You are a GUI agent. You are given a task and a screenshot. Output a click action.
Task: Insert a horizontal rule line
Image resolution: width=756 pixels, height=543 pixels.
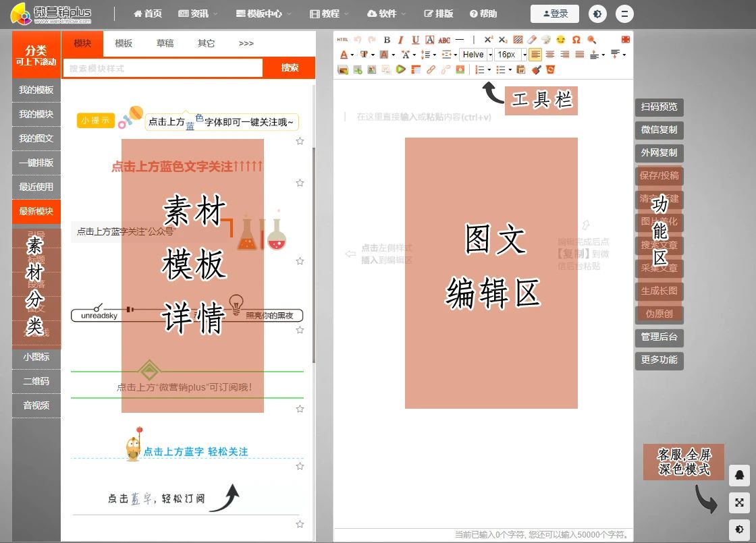pos(460,40)
